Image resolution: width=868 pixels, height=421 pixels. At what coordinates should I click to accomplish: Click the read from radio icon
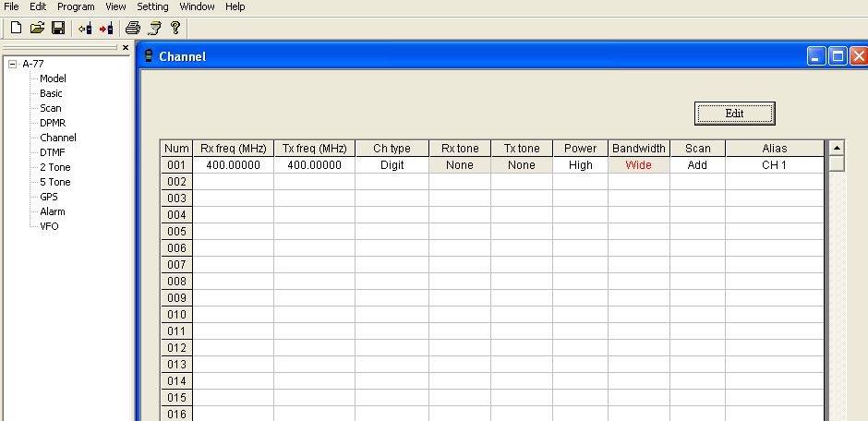(x=85, y=28)
